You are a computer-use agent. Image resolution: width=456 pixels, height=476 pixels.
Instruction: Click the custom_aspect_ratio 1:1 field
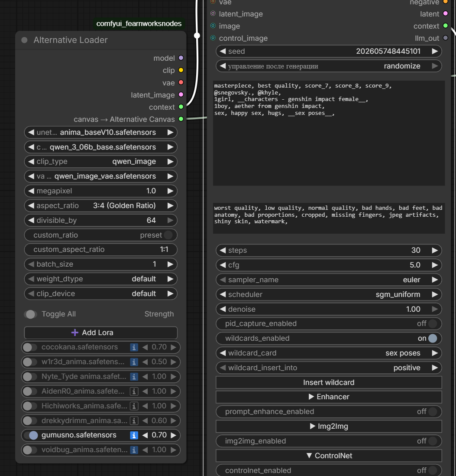coord(100,250)
